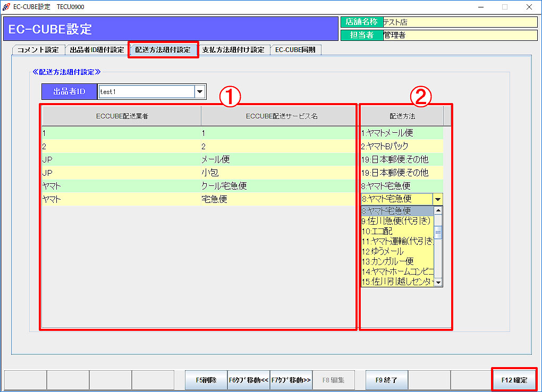Switch to EC-CUBE同期 tab
Image resolution: width=542 pixels, height=392 pixels.
tap(295, 50)
